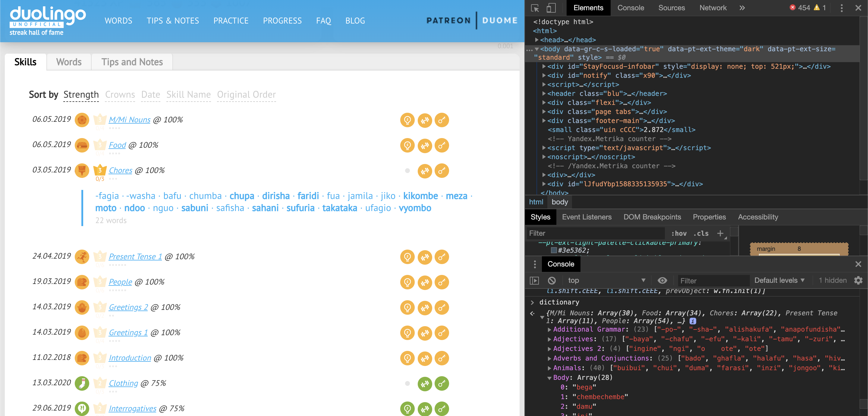Image resolution: width=868 pixels, height=416 pixels.
Task: Click the green dumbbell icon for Clothing
Action: coord(425,383)
